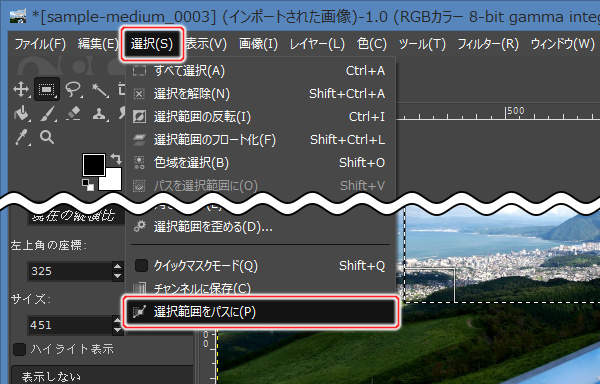Viewport: 600px width, 384px height.
Task: Choose 色域を選択(B) menu entry
Action: click(260, 163)
